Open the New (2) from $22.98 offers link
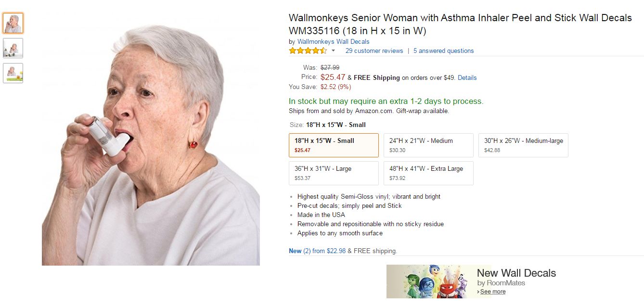The width and height of the screenshot is (644, 307). [317, 251]
